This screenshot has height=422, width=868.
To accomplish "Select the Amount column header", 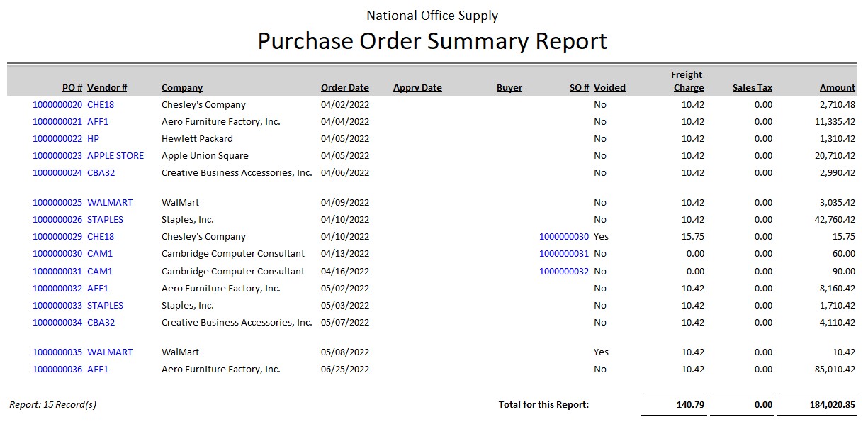I will coord(838,88).
